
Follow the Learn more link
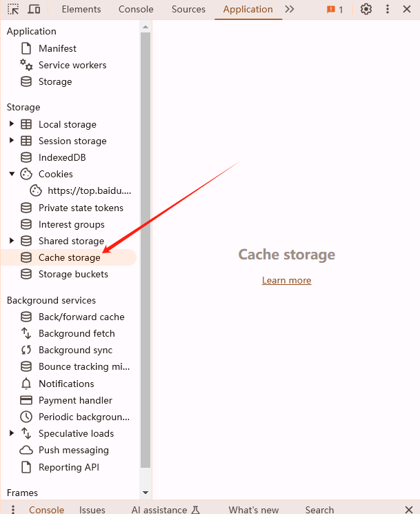[x=287, y=280]
